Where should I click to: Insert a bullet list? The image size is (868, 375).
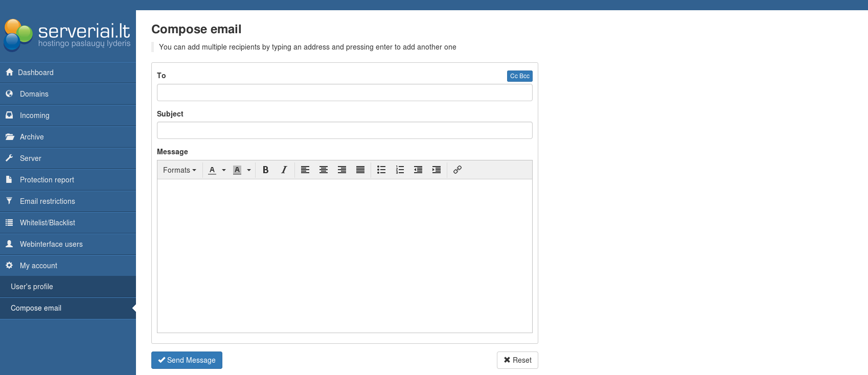(381, 170)
